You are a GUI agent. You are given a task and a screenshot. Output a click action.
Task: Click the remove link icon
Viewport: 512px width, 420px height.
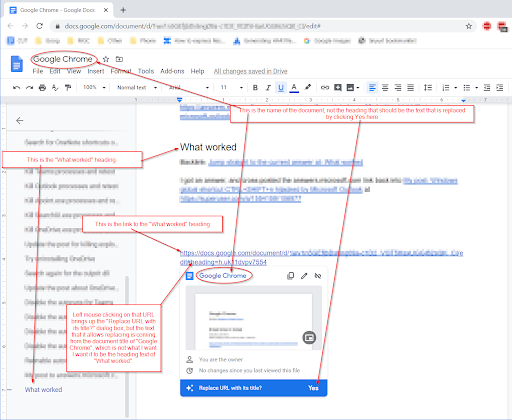coord(318,276)
